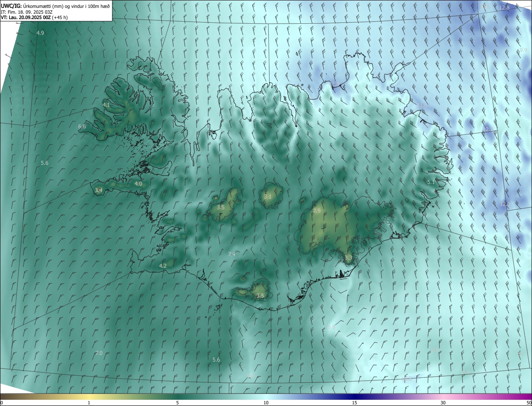Image resolution: width=532 pixels, height=406 pixels.
Task: Click the 6.6 value label on the map
Action: tap(82, 126)
